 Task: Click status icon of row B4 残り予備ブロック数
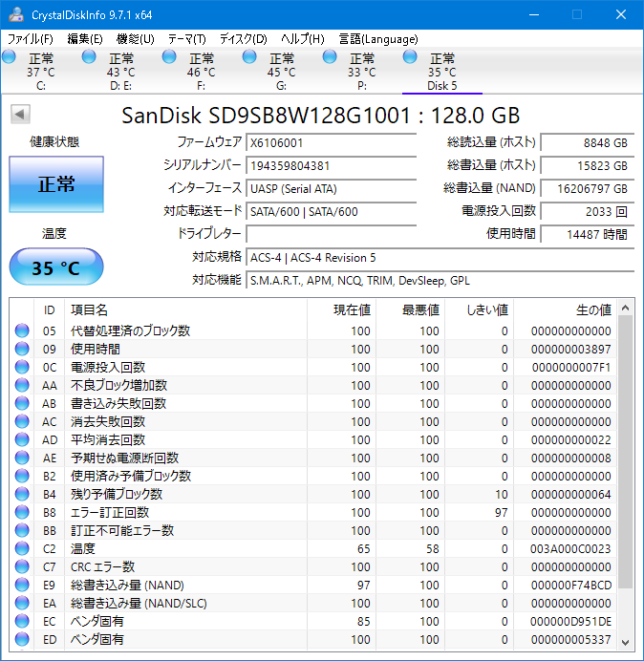tap(22, 494)
